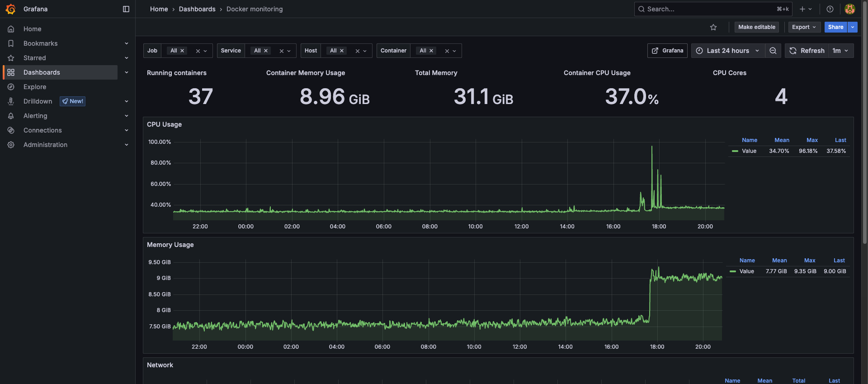Click the Explore compass icon in sidebar

click(11, 87)
